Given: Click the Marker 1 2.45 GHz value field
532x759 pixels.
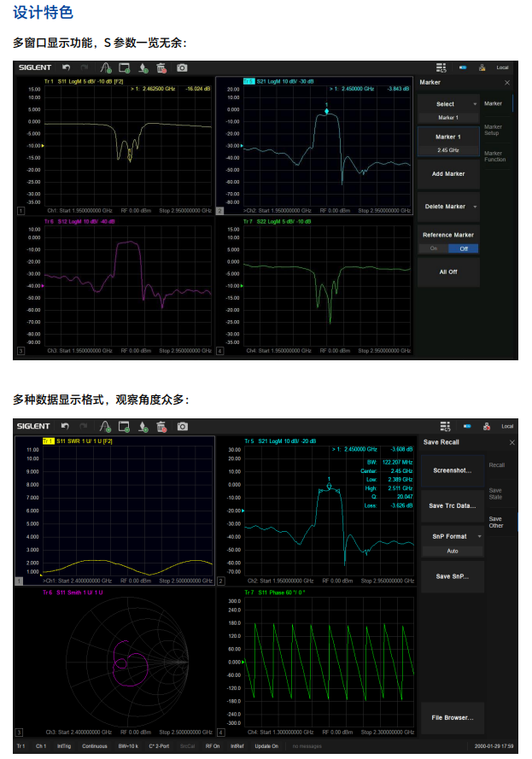Looking at the screenshot, I should tap(447, 150).
